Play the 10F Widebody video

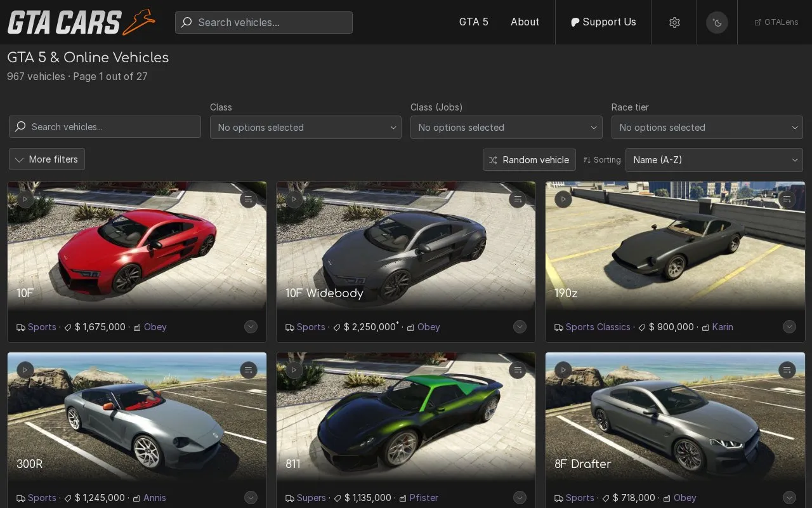coord(294,199)
